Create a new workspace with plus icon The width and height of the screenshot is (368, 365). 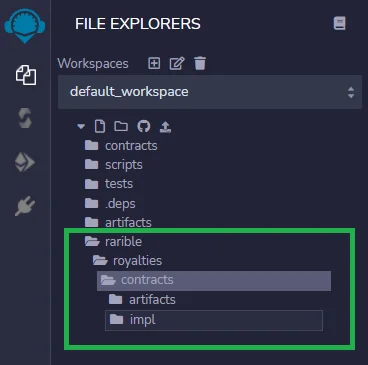pos(154,63)
